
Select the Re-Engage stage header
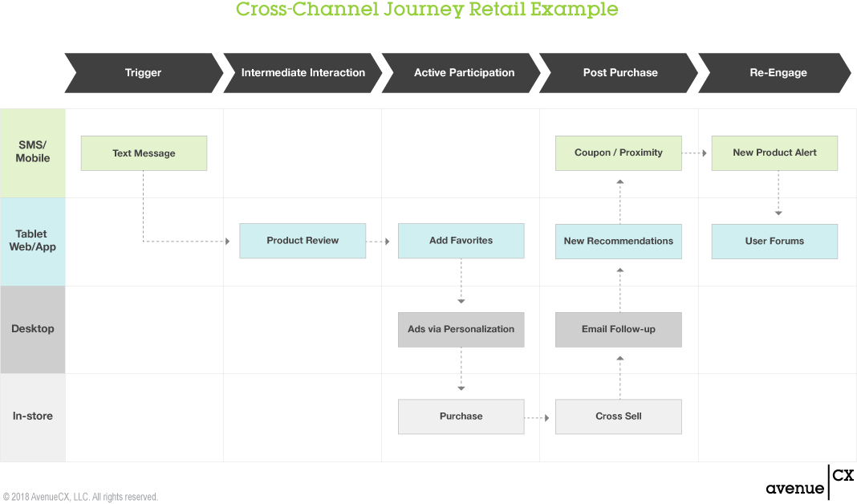(775, 73)
